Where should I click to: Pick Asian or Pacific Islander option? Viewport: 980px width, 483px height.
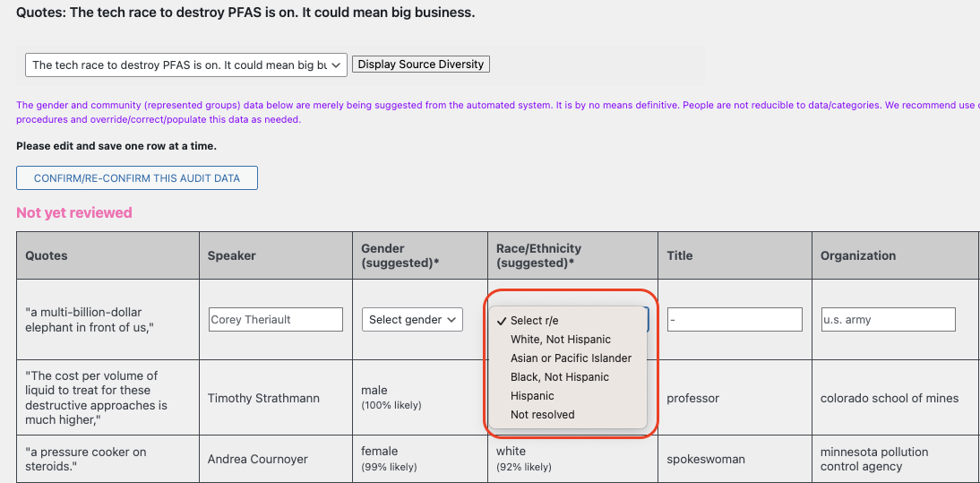click(x=571, y=358)
